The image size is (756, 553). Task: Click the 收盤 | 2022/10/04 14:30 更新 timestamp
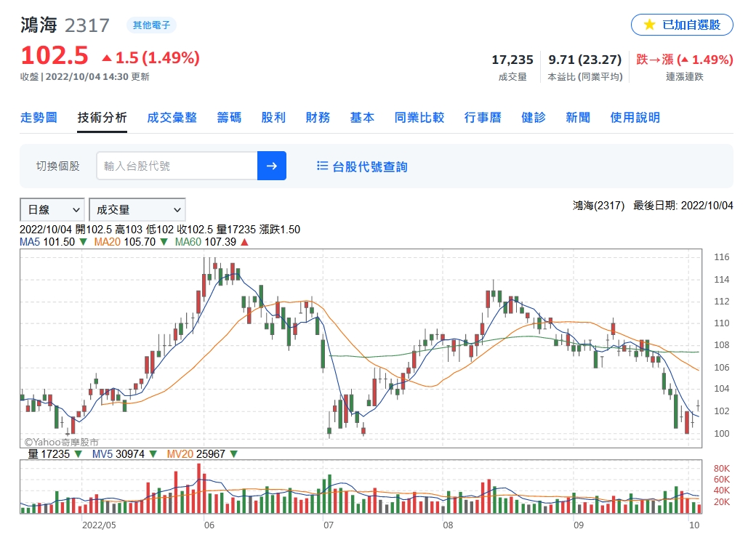point(85,76)
